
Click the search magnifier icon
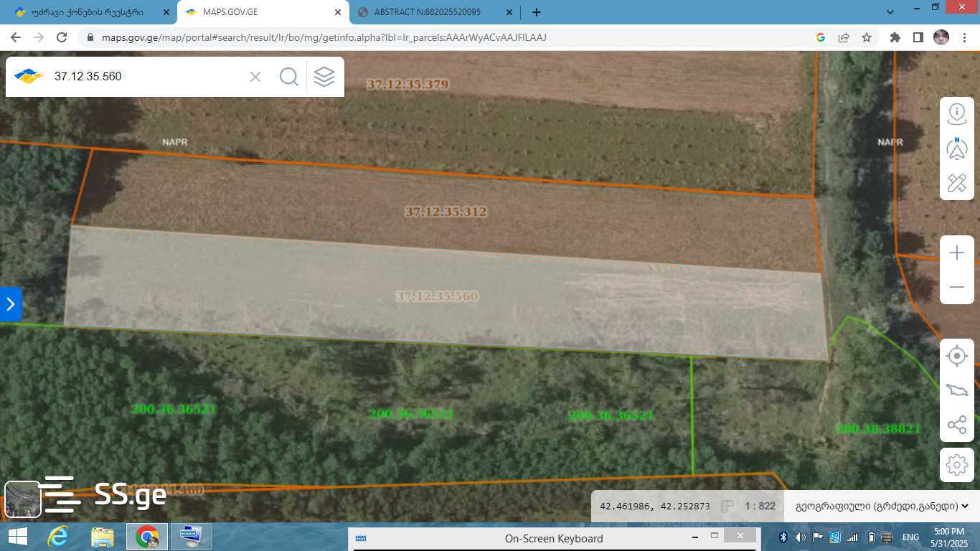click(x=289, y=77)
